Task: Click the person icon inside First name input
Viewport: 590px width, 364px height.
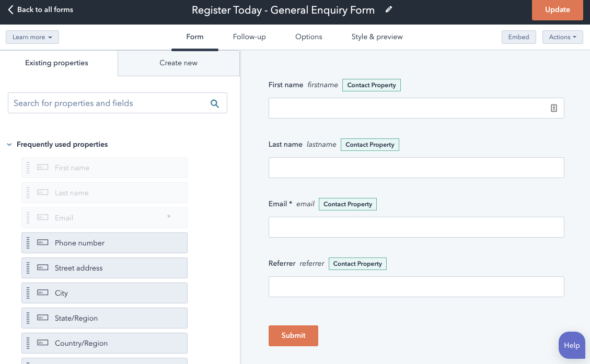Action: (553, 108)
